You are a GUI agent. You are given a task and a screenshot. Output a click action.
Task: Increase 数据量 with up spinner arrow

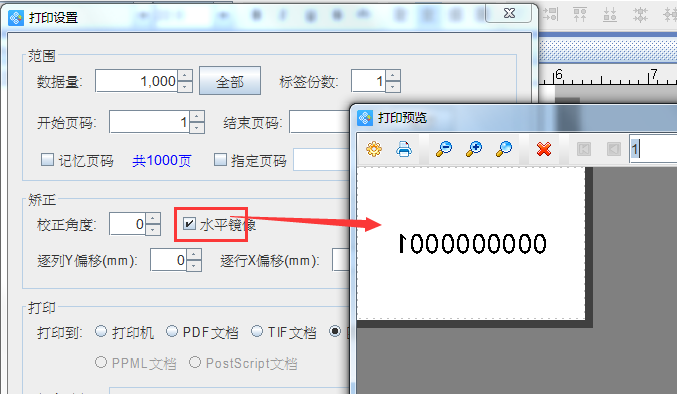point(185,76)
